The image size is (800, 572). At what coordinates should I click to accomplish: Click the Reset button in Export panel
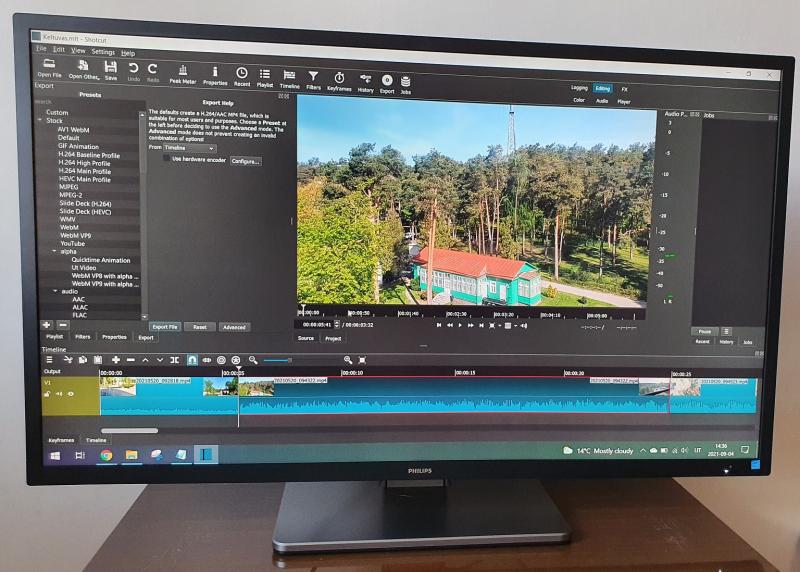pyautogui.click(x=199, y=327)
